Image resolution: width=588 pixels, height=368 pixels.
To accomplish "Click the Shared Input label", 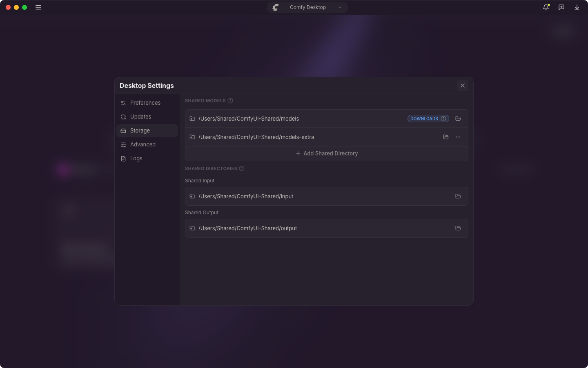I will pyautogui.click(x=200, y=181).
